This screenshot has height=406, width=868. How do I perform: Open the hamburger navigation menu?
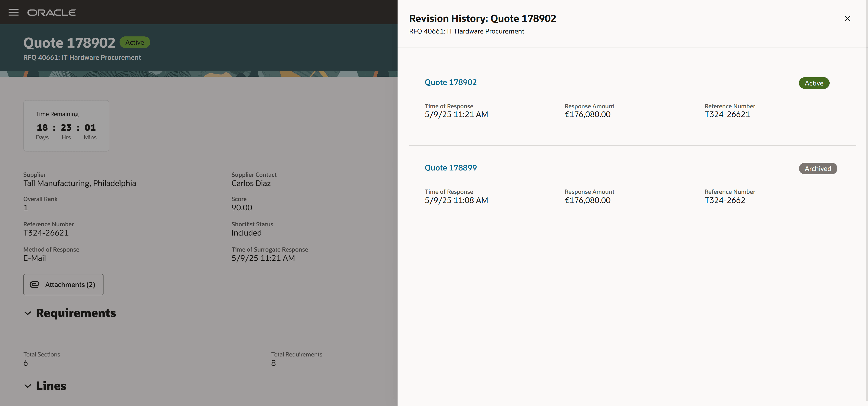(x=13, y=12)
